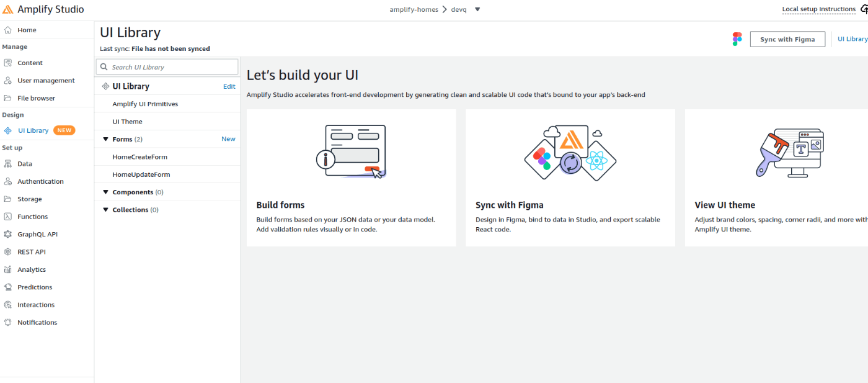Collapse the Forms section triangle
868x383 pixels.
click(x=105, y=139)
